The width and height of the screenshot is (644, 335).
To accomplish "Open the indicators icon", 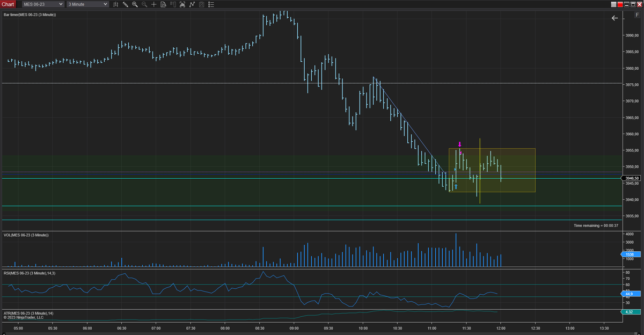I will point(182,4).
